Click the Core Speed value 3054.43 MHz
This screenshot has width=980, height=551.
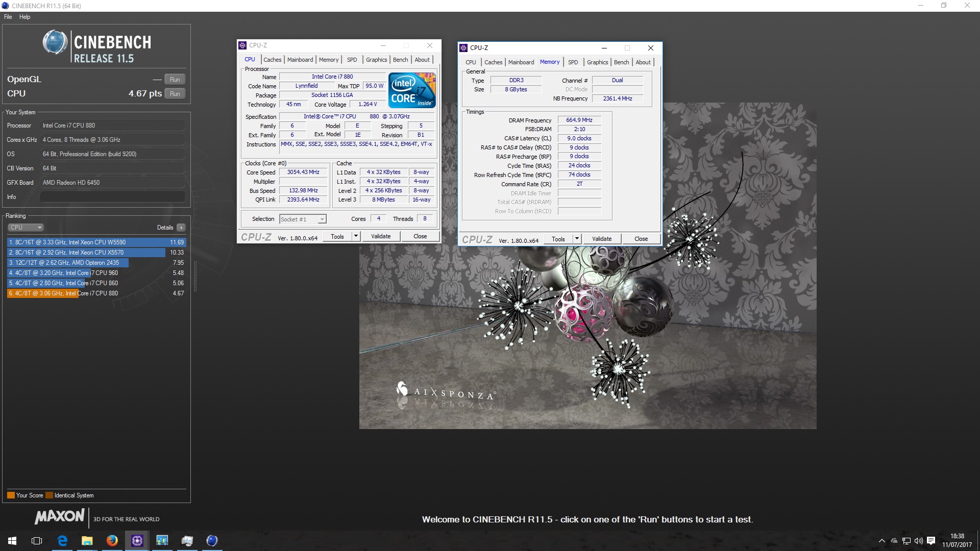click(303, 172)
